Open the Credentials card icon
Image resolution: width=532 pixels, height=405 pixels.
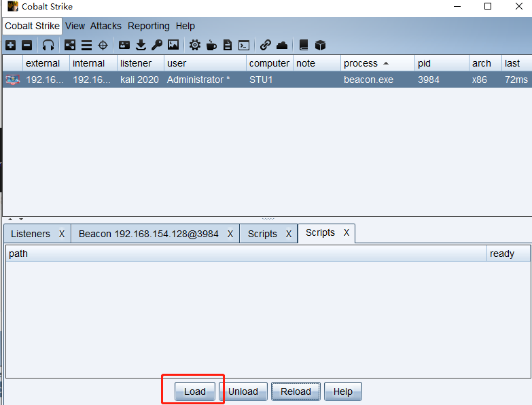[124, 45]
